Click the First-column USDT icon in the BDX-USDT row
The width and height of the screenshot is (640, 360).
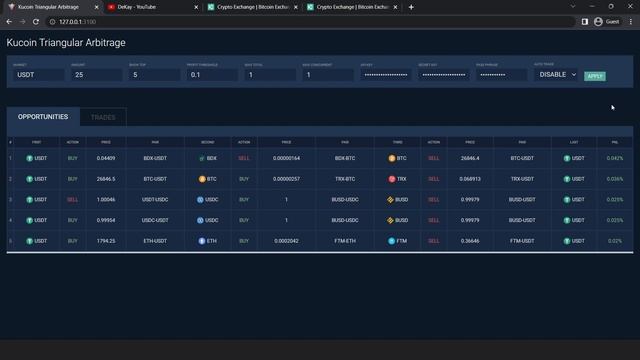pyautogui.click(x=29, y=158)
